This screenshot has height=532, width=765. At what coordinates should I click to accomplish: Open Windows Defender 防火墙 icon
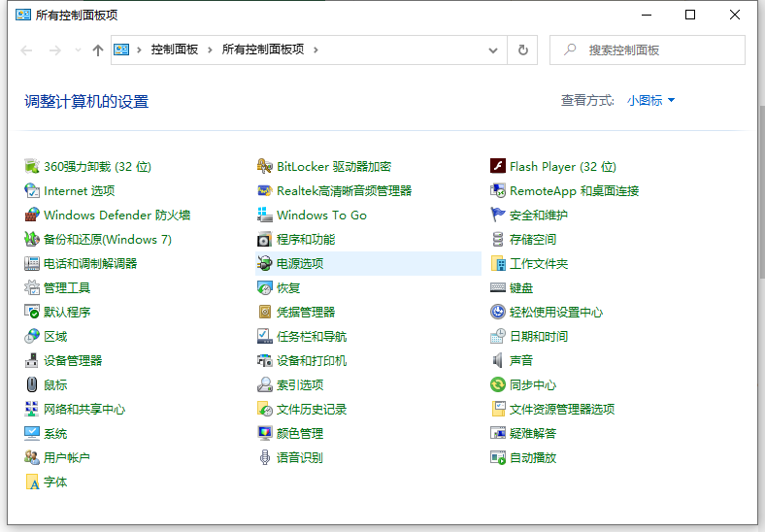click(32, 216)
